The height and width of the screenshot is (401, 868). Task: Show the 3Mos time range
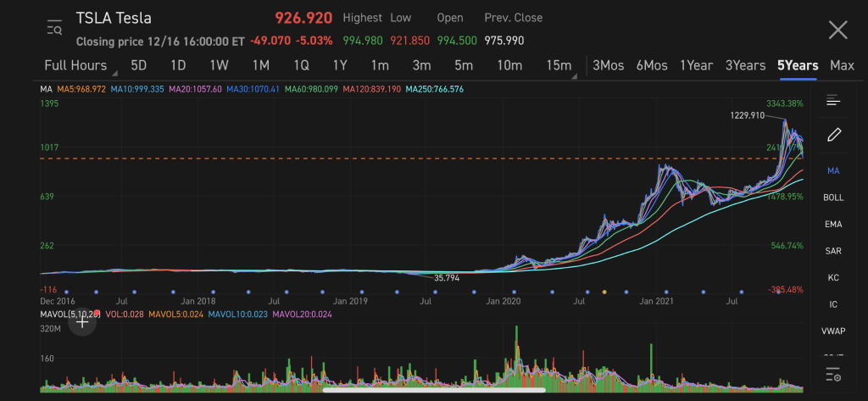click(x=608, y=65)
